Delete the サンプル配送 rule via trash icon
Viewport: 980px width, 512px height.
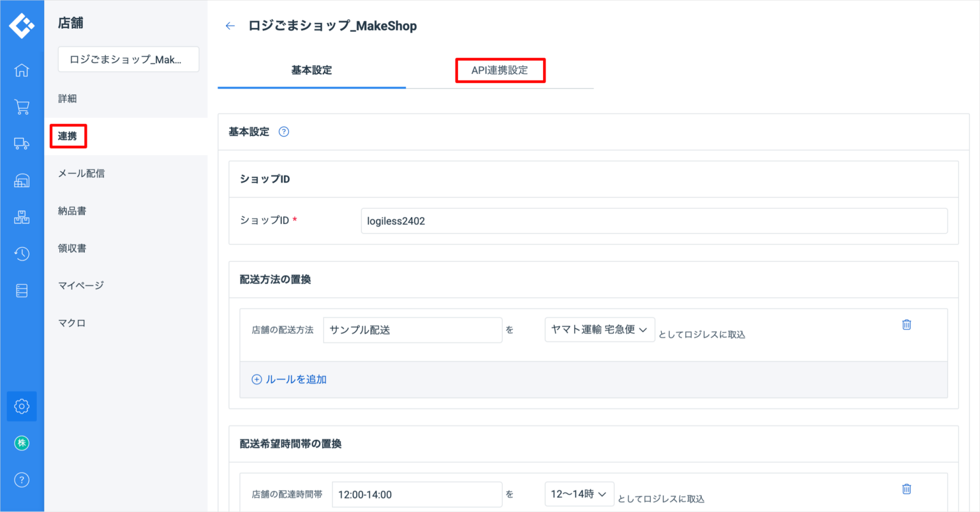907,324
